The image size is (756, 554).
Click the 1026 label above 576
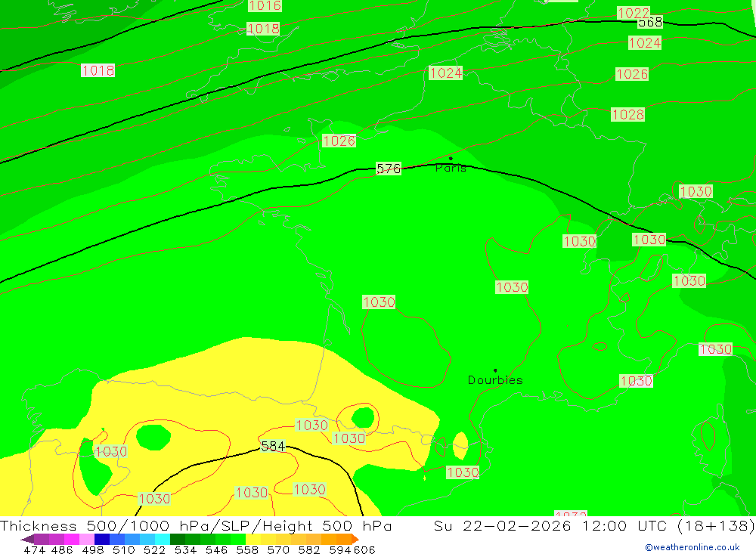pyautogui.click(x=339, y=141)
